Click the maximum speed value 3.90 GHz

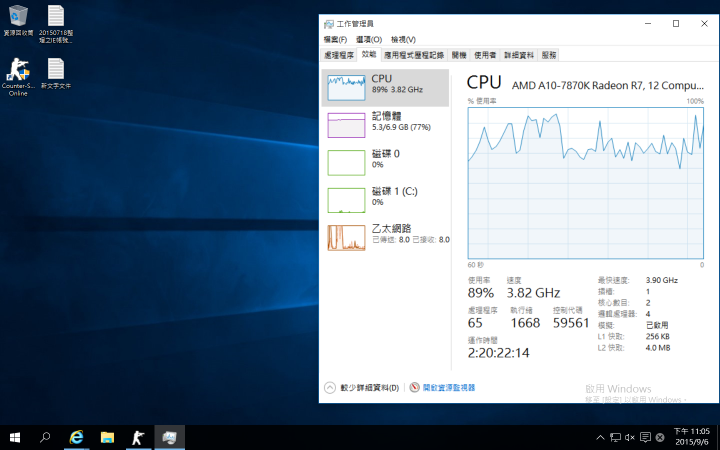tap(662, 280)
